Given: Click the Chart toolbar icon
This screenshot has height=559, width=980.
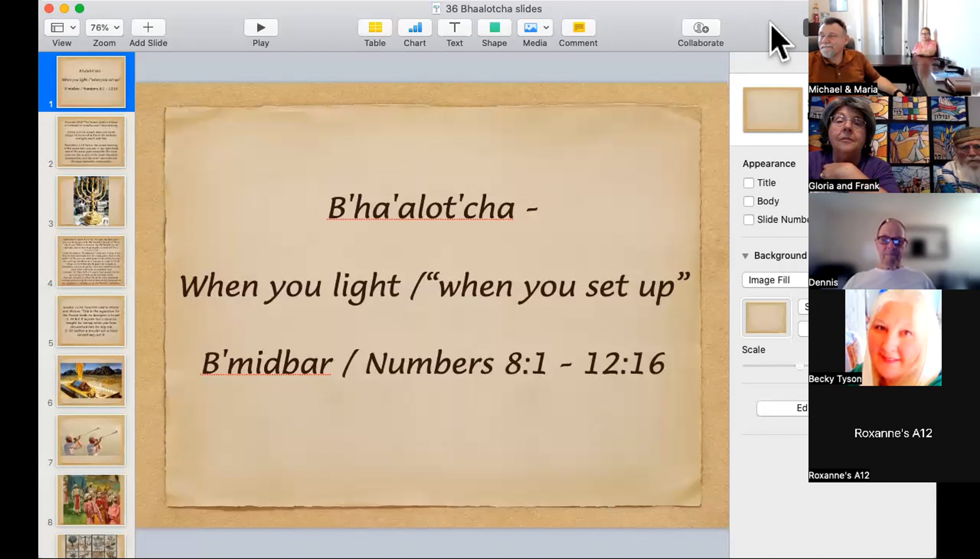Looking at the screenshot, I should [x=414, y=28].
